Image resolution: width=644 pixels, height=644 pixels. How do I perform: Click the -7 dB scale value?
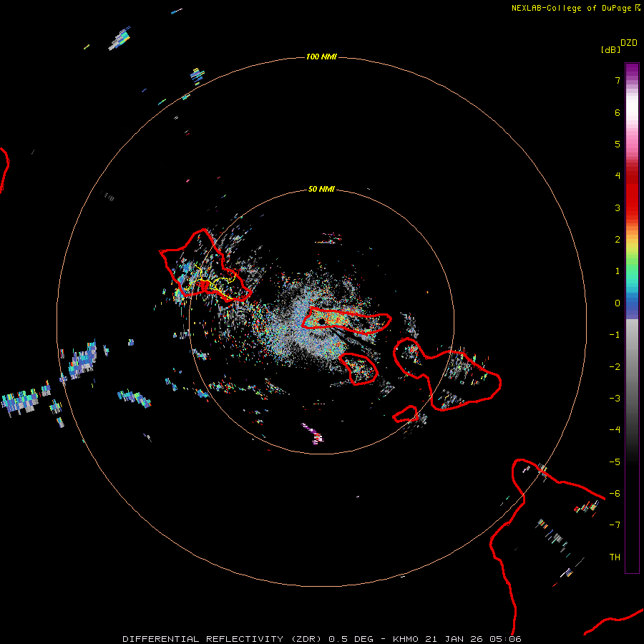coord(615,525)
